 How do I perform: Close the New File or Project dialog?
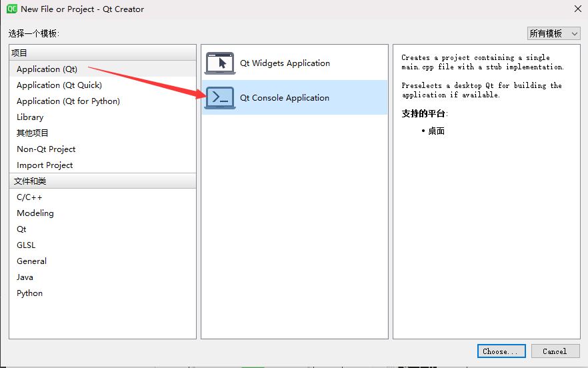click(x=578, y=9)
